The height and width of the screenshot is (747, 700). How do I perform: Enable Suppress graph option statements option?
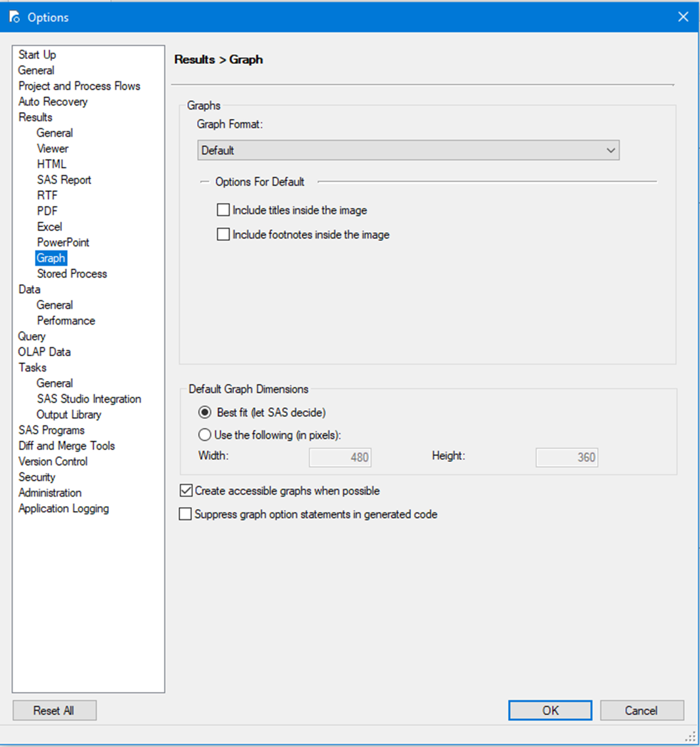pyautogui.click(x=185, y=514)
